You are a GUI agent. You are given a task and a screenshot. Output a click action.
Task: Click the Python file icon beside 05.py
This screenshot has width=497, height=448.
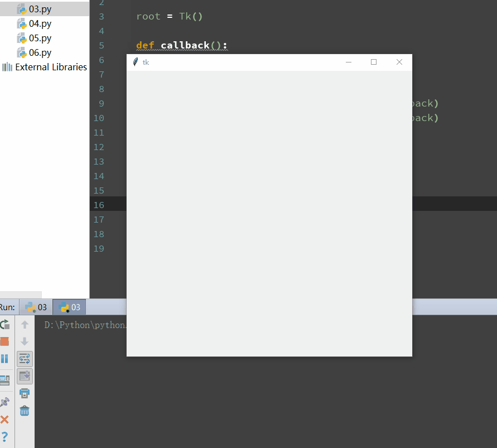pyautogui.click(x=22, y=38)
